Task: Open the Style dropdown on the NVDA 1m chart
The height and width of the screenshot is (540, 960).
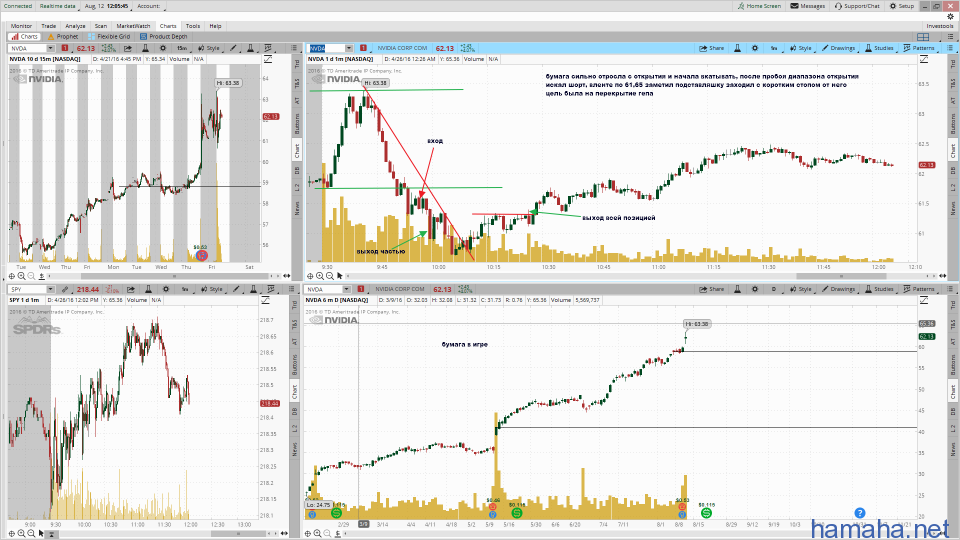Action: (x=800, y=48)
